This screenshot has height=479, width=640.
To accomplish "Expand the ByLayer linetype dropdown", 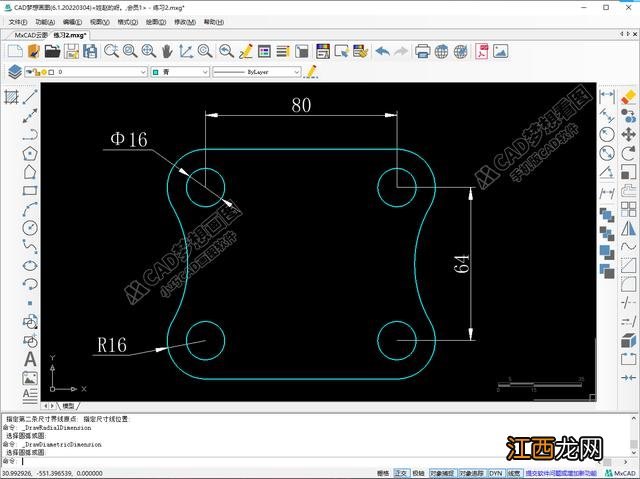I will click(258, 72).
